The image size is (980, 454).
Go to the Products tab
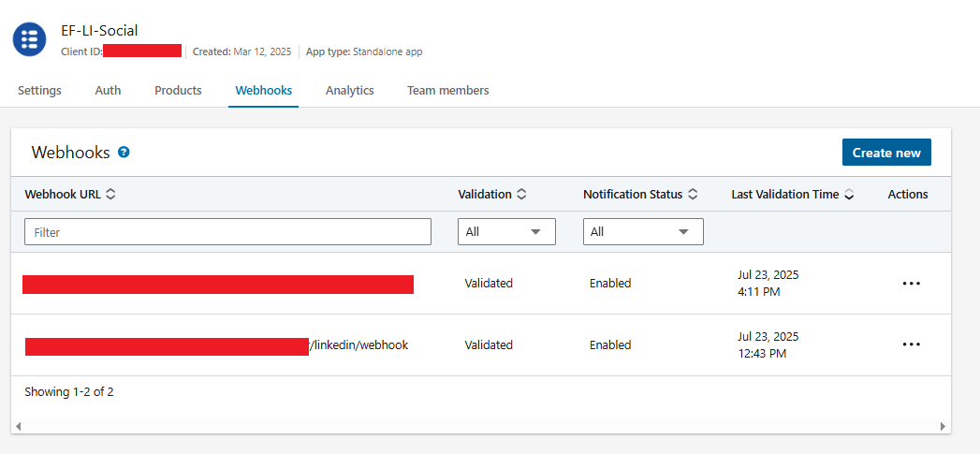178,91
